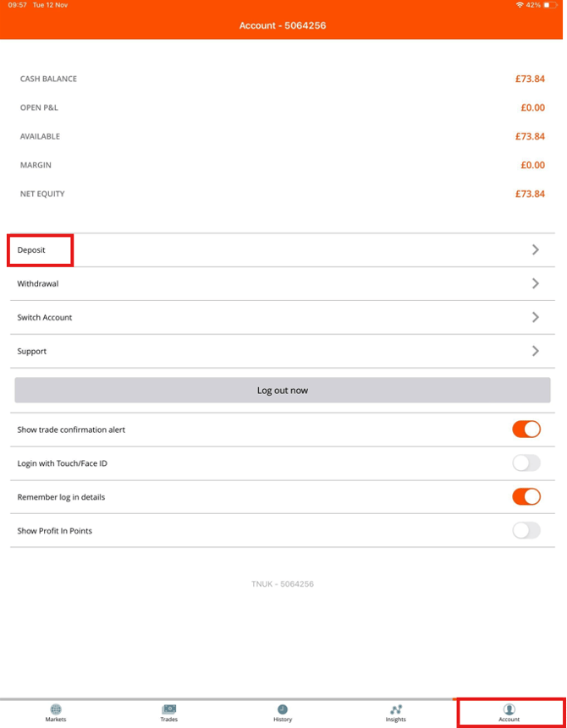Expand the Withdrawal row chevron
567x728 pixels.
(x=536, y=283)
